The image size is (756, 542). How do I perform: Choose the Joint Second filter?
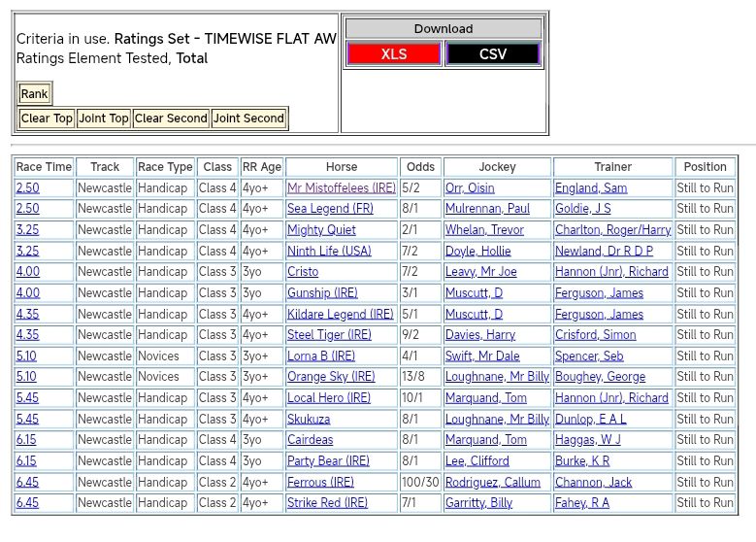tap(249, 119)
